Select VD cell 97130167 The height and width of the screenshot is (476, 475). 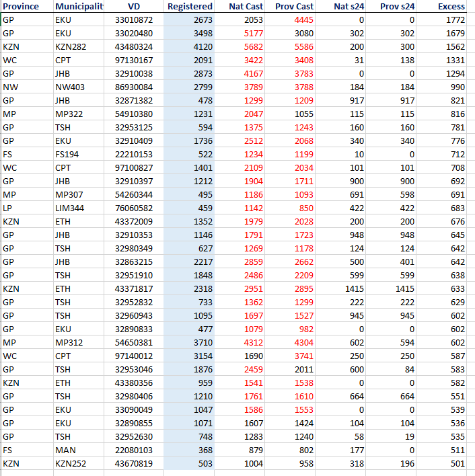click(134, 60)
